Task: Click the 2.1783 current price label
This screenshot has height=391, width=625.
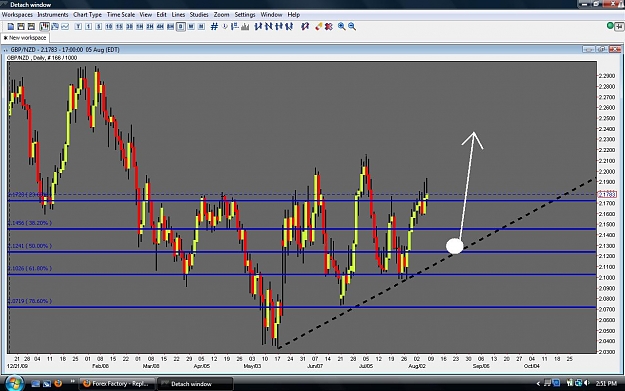Action: (607, 195)
